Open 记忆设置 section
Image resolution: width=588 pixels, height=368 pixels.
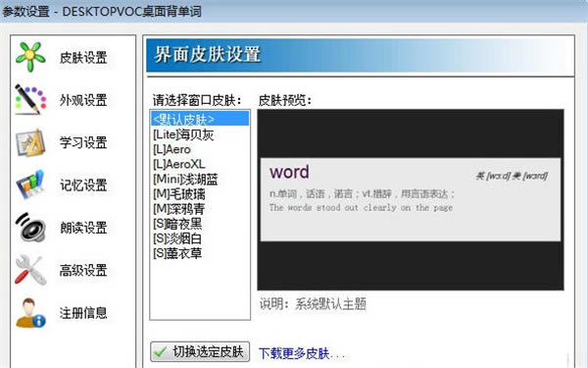pyautogui.click(x=83, y=185)
